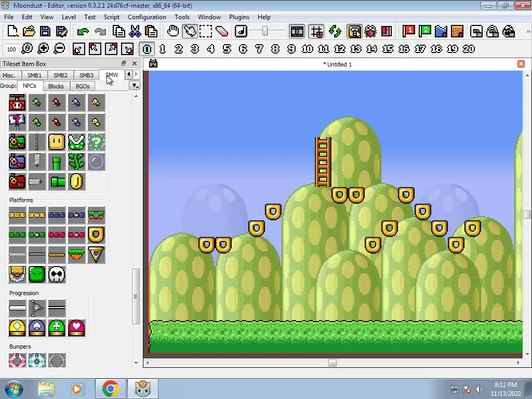532x399 pixels.
Task: Open Chrome from the taskbar
Action: point(110,389)
